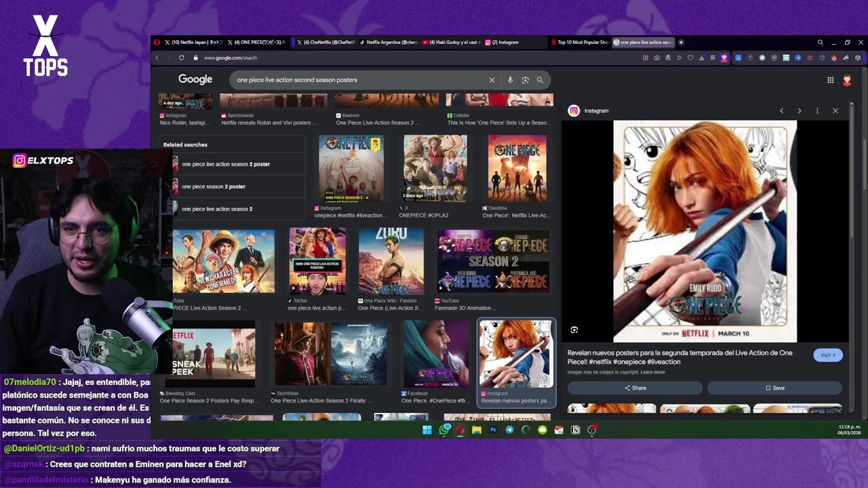Switch to Iñaki Godoy YouTube tab
868x488 pixels.
[452, 42]
